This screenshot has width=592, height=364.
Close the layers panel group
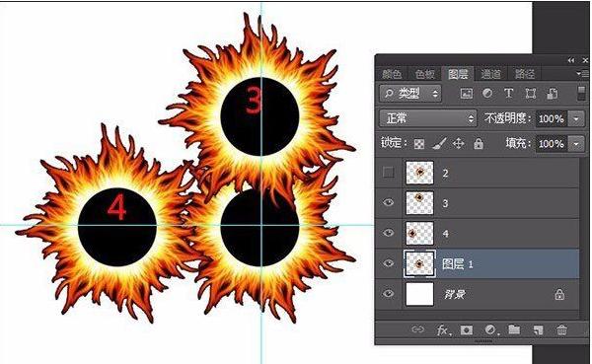[x=585, y=60]
